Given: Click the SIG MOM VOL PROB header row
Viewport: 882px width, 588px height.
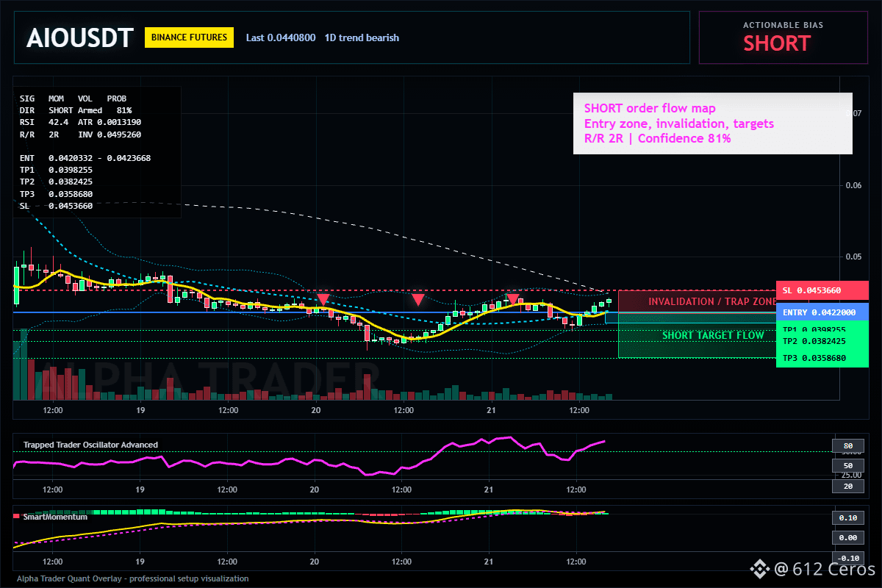Looking at the screenshot, I should 73,98.
